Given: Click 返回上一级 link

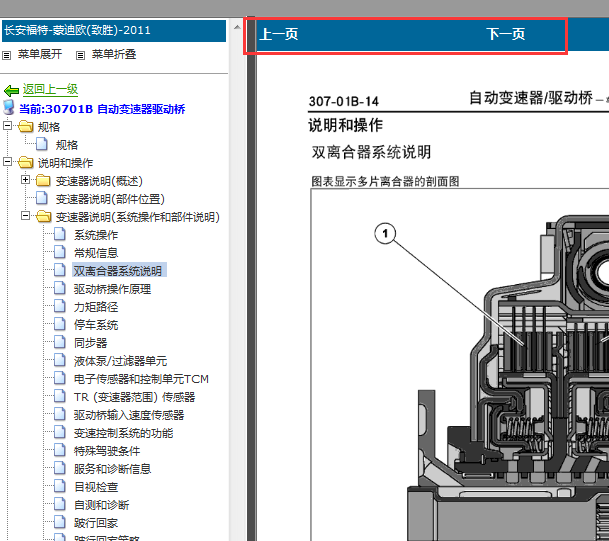Looking at the screenshot, I should coord(50,90).
